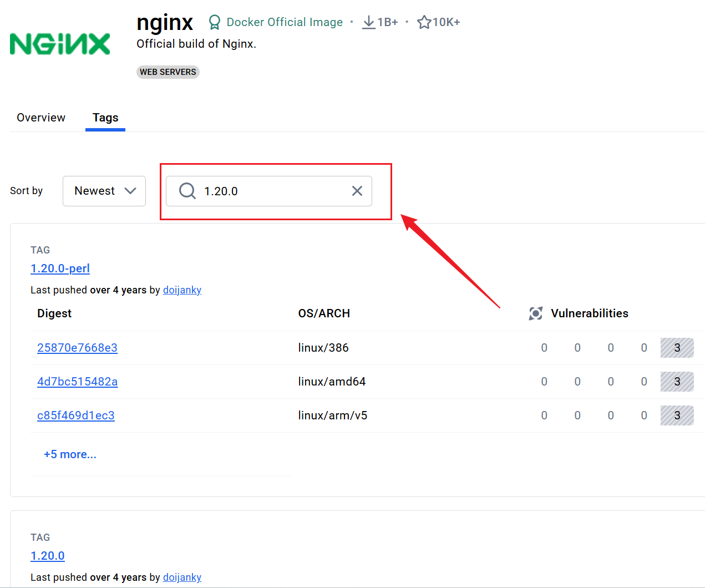
Task: Click the Docker Official Image badge icon
Action: [x=214, y=22]
